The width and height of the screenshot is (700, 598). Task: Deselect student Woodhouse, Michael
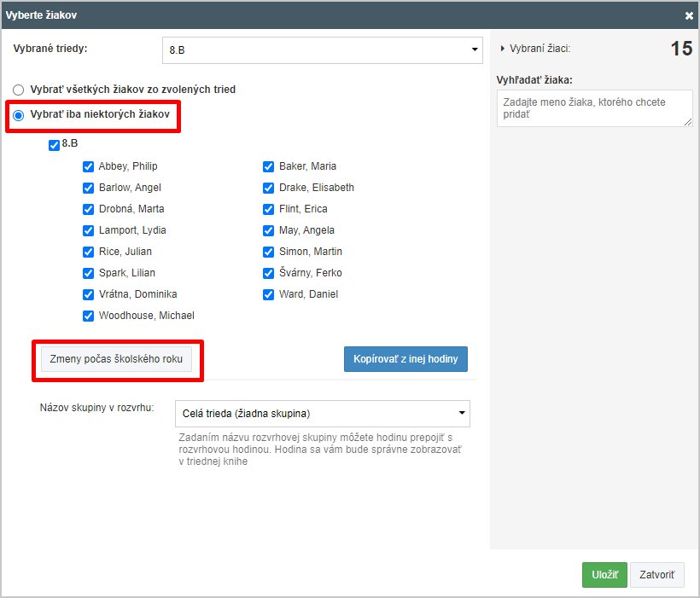(x=89, y=316)
